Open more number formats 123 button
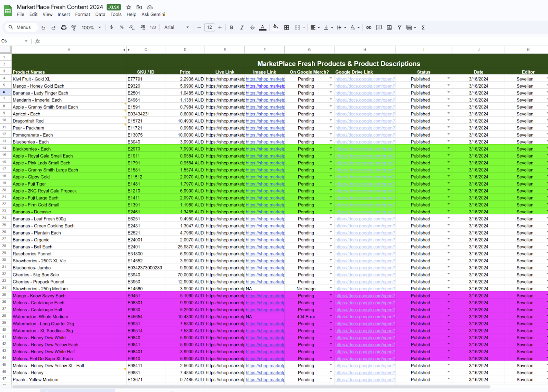Viewport: 548px width, 392px height. 153,27
